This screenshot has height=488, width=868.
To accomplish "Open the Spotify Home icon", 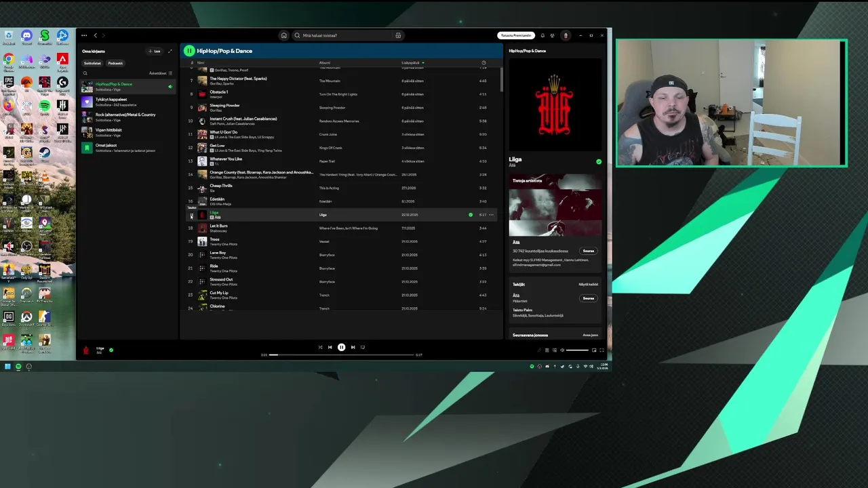I will pyautogui.click(x=284, y=35).
